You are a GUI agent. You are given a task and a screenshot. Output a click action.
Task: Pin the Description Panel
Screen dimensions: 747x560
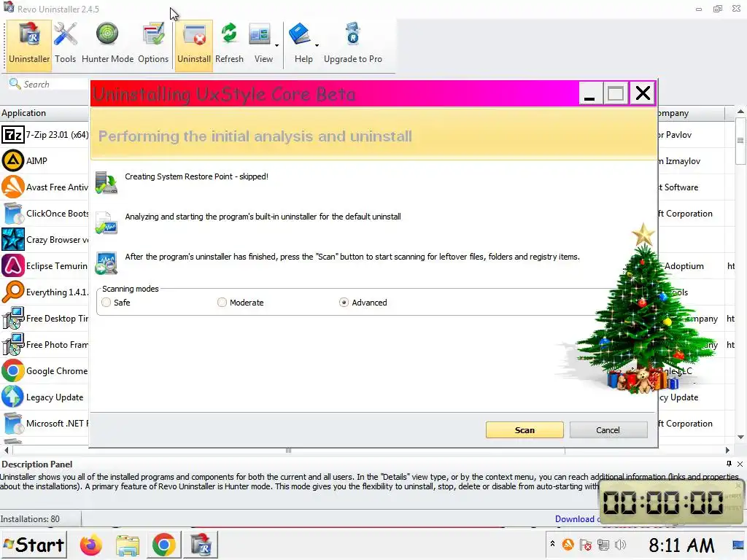point(729,464)
